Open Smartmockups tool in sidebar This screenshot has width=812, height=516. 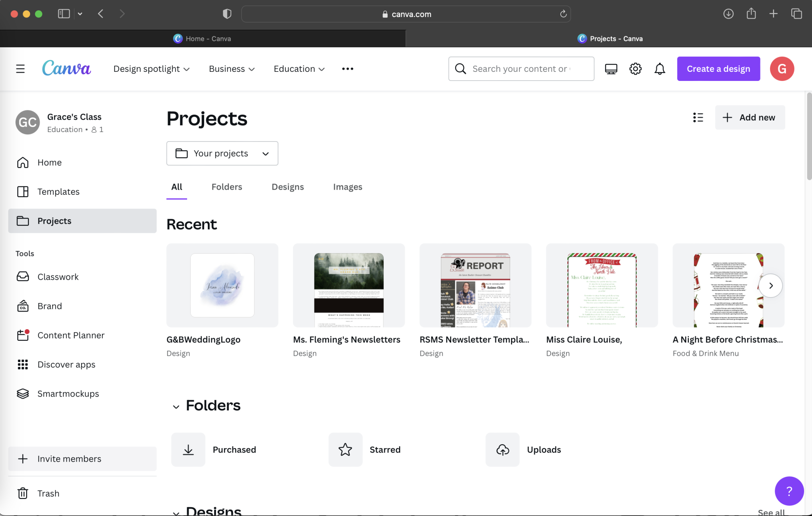point(68,393)
